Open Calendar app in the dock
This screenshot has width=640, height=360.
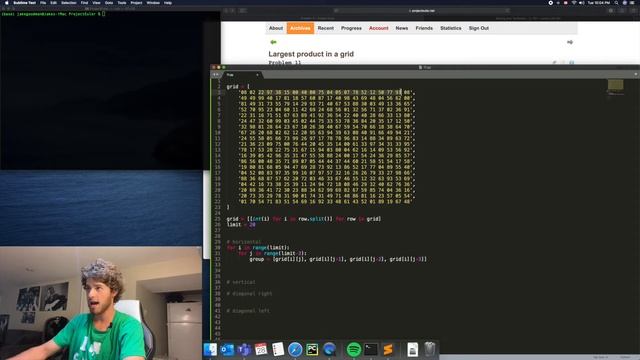(261, 349)
